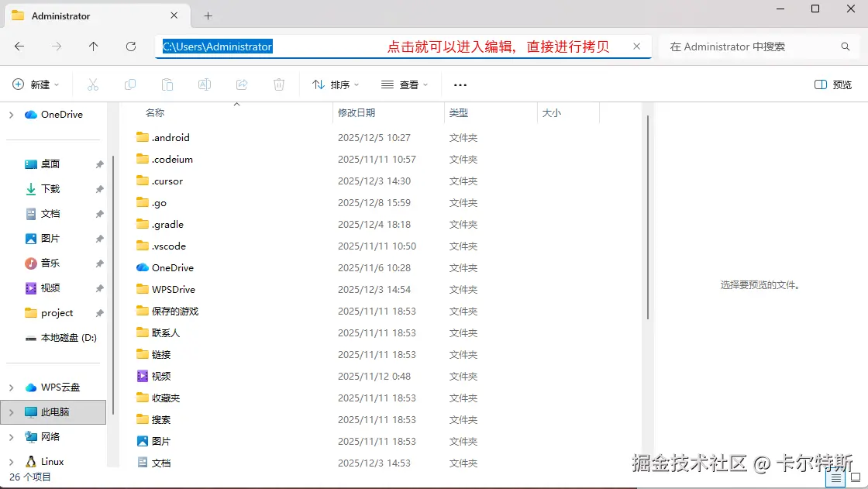868x489 pixels.
Task: Select the .android folder icon
Action: tap(143, 137)
